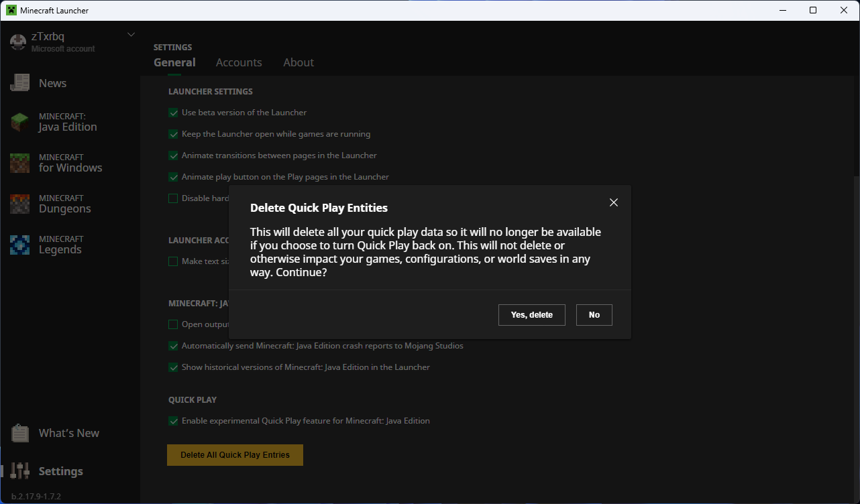Click the News newspaper icon in sidebar
Viewport: 860px width, 504px height.
[19, 83]
